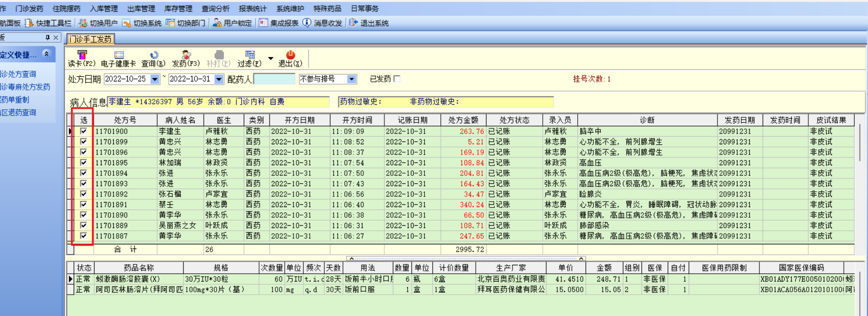Open 消息收发 message center
The image size is (868, 316).
tap(322, 23)
